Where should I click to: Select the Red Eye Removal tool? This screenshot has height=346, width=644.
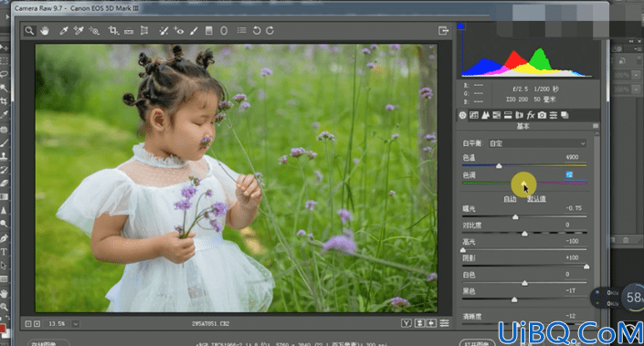point(179,31)
